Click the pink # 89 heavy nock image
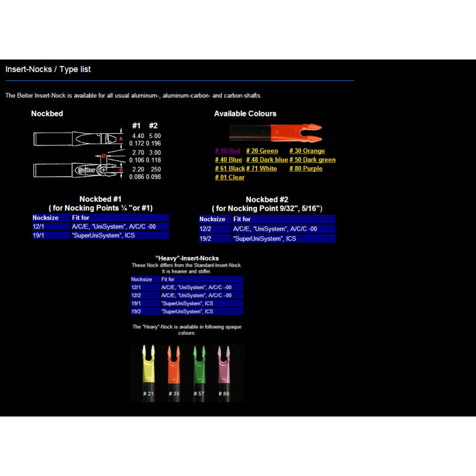Image resolution: width=476 pixels, height=476 pixels. pyautogui.click(x=224, y=373)
